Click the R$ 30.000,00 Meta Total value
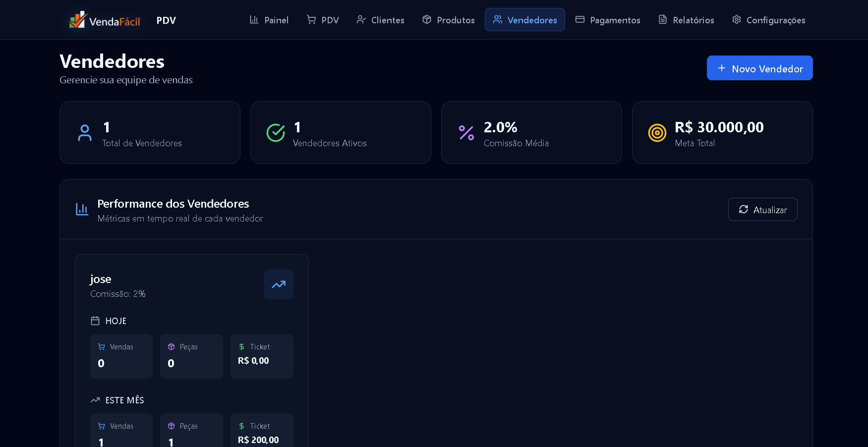This screenshot has width=868, height=447. 719,127
